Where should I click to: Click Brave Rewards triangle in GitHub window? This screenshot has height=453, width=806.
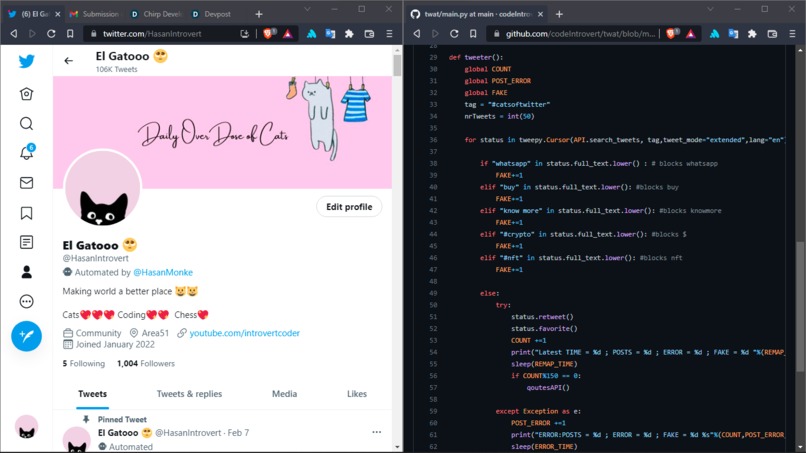click(x=690, y=33)
